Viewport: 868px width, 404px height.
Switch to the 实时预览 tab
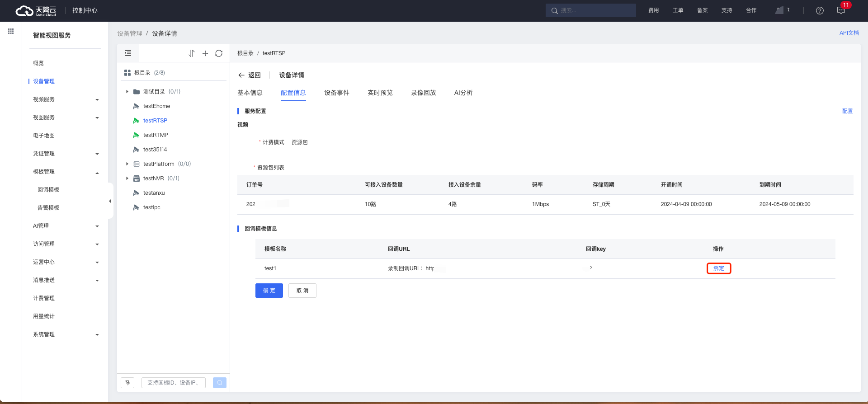380,93
